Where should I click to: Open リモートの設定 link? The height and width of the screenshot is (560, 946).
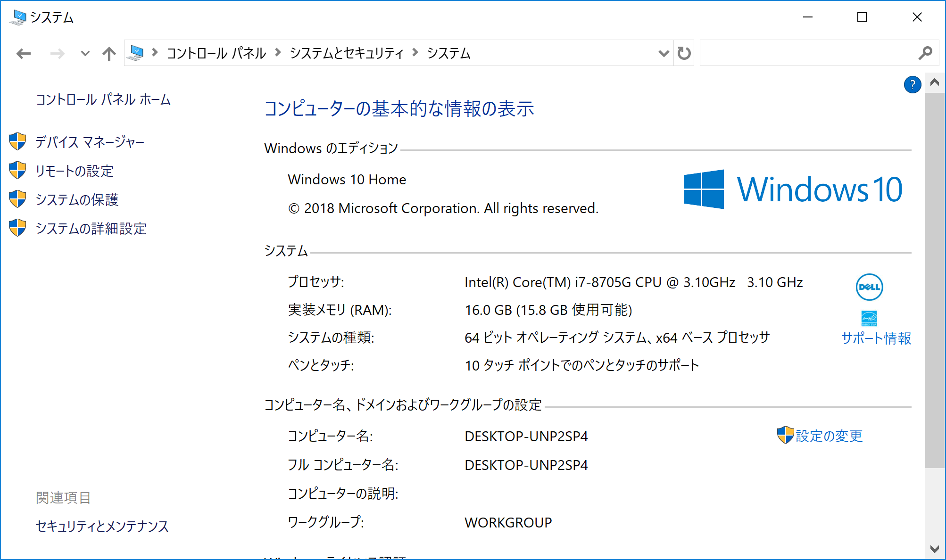[x=75, y=171]
